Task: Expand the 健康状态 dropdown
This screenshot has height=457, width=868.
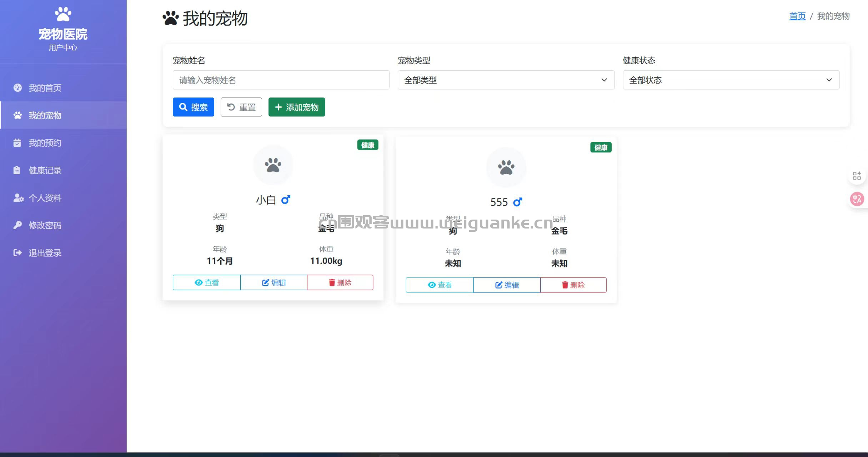Action: click(731, 80)
